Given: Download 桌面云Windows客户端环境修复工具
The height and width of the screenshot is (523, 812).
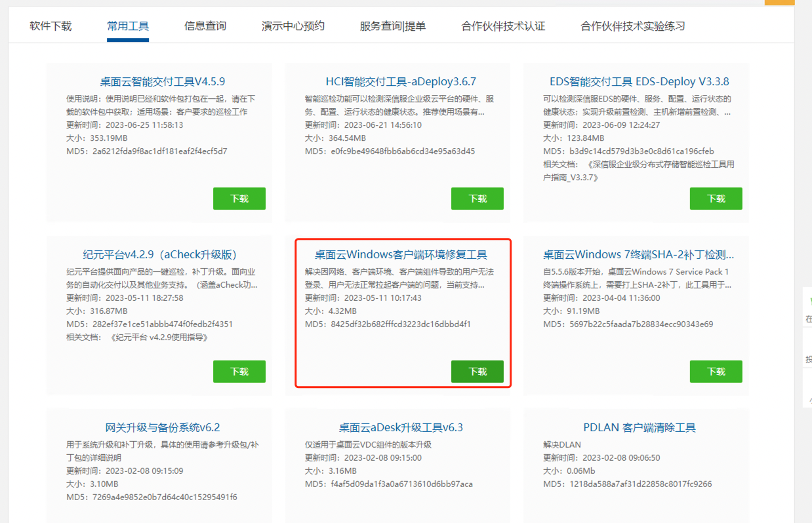Looking at the screenshot, I should [477, 372].
